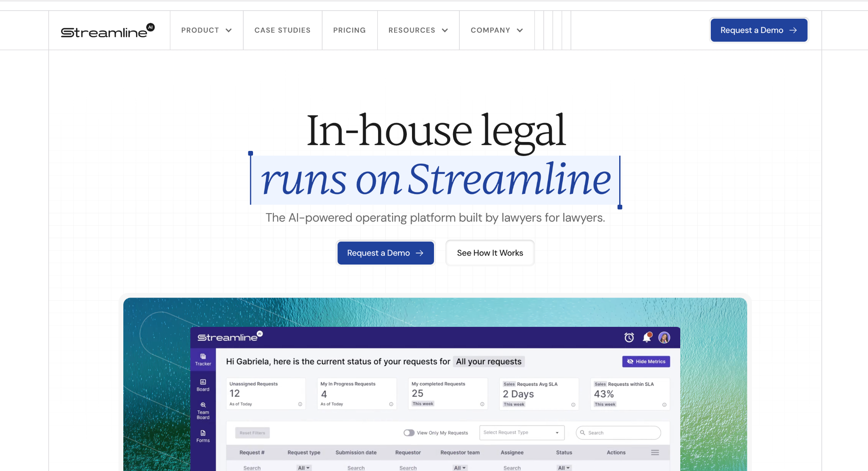This screenshot has width=868, height=471.
Task: Click Request a Demo in the header
Action: [759, 30]
